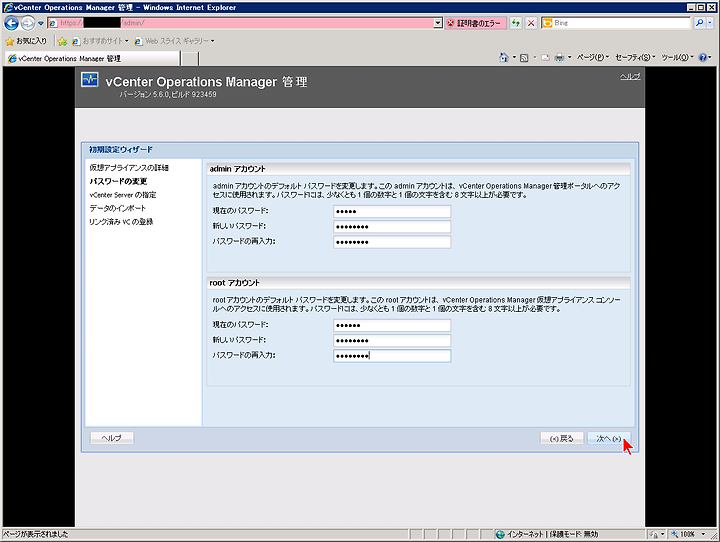Open the Print options dropdown arrow
Screen dimensions: 720x542
click(569, 57)
